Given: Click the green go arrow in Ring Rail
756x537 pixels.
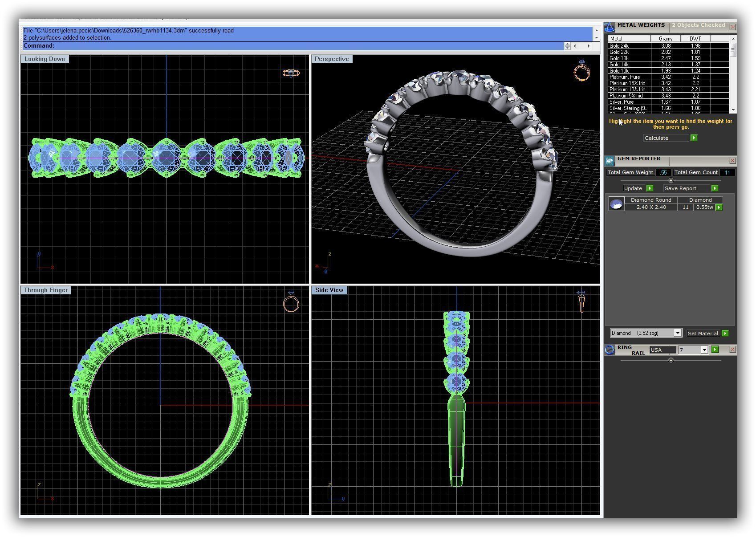Looking at the screenshot, I should coord(715,350).
